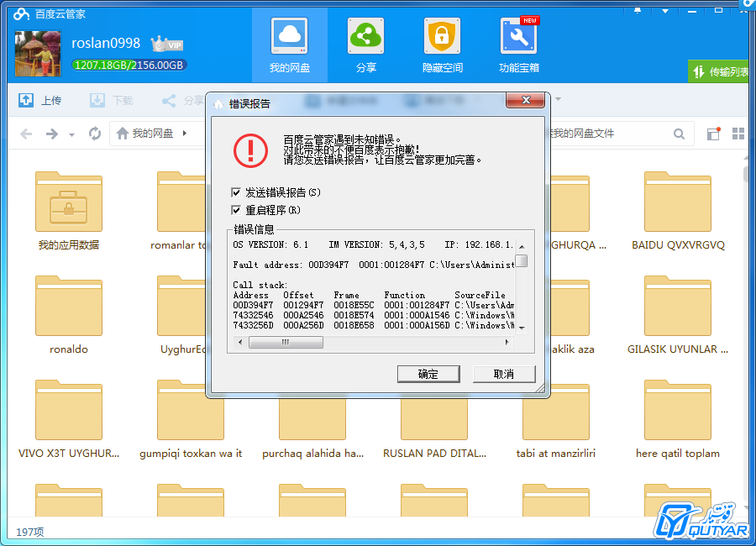This screenshot has height=546, width=756.
Task: Click vertical scrollbar up arrow in error info
Action: 522,246
